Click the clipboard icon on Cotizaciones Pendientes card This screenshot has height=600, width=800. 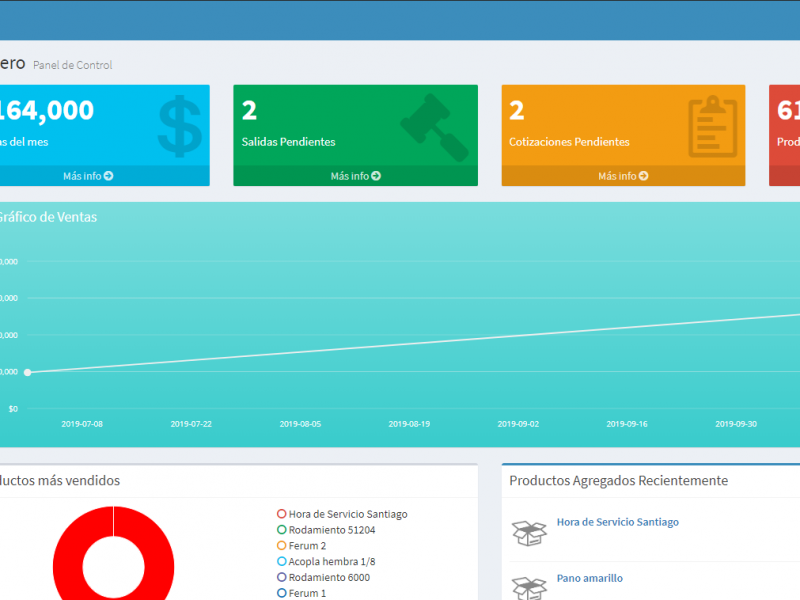(712, 127)
